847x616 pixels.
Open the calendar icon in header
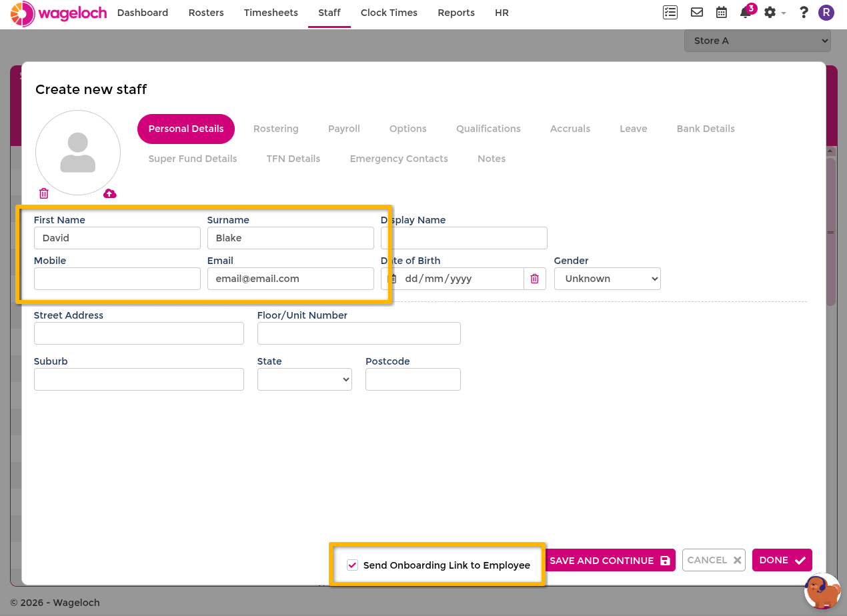click(x=722, y=13)
